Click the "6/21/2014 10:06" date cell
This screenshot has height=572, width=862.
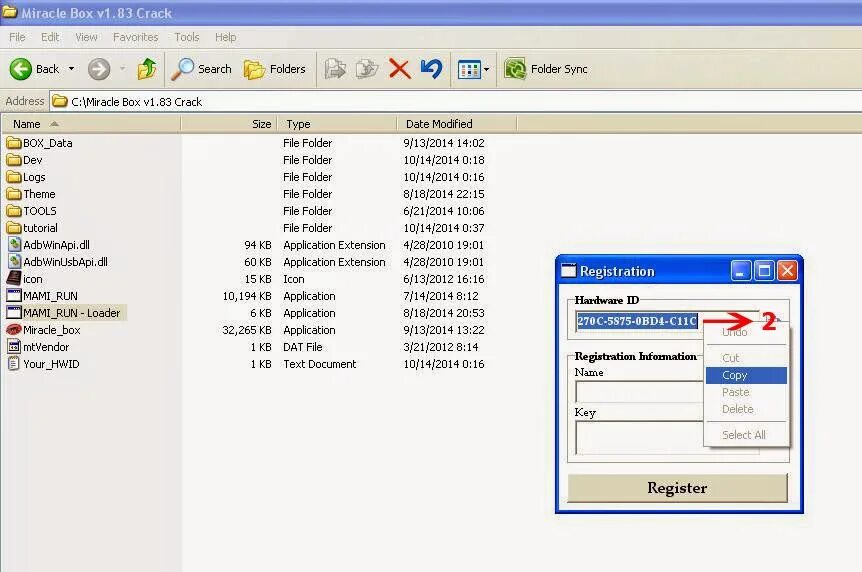(x=444, y=211)
